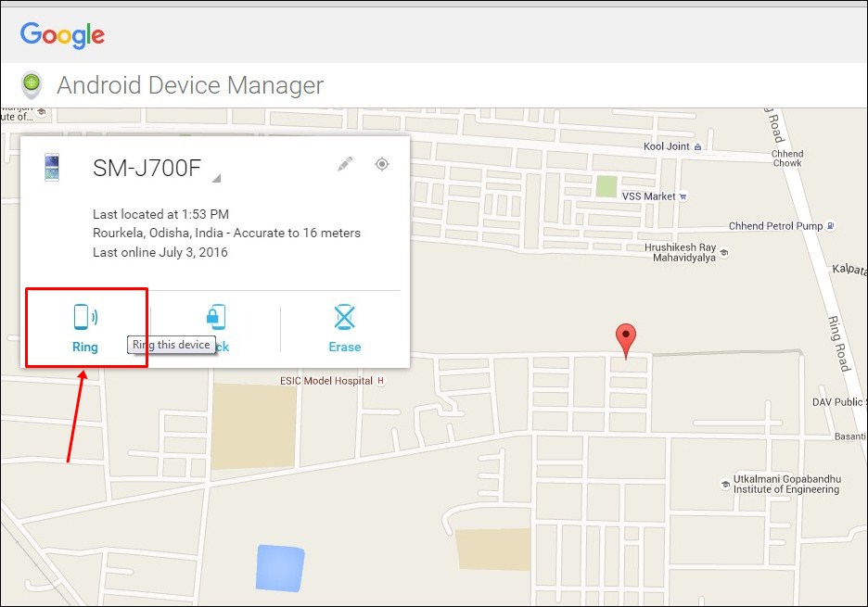Viewport: 868px width, 607px height.
Task: Click the 'Chhend Chowk' map label
Action: coord(787,158)
